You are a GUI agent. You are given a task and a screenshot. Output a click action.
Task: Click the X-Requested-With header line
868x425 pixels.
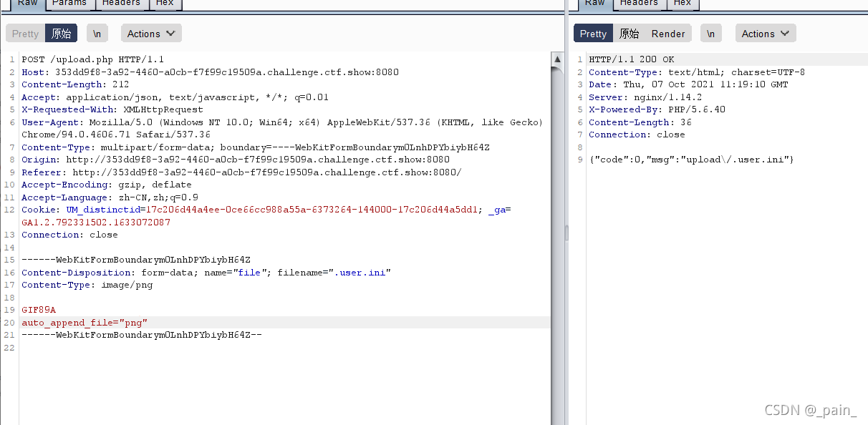(112, 109)
